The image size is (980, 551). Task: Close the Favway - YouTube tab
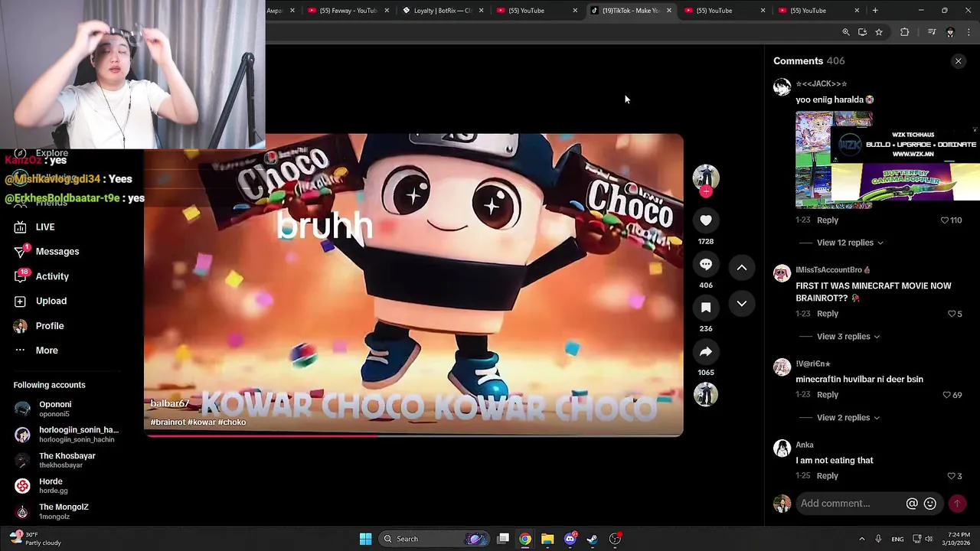coord(387,11)
